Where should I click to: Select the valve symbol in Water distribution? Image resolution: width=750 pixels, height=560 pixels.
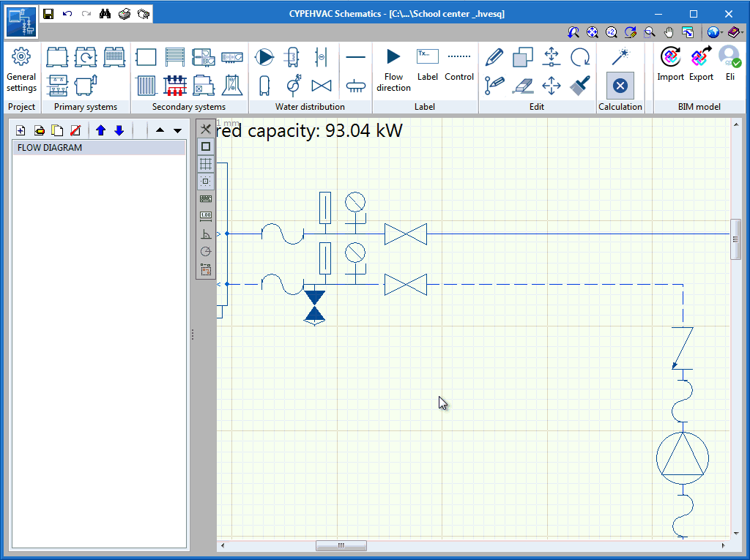(321, 86)
